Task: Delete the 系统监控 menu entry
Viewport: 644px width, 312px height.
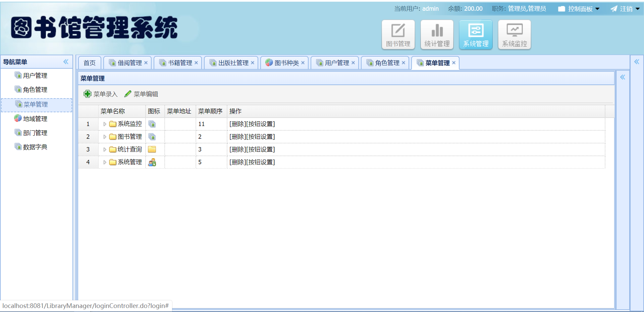Action: pyautogui.click(x=237, y=124)
